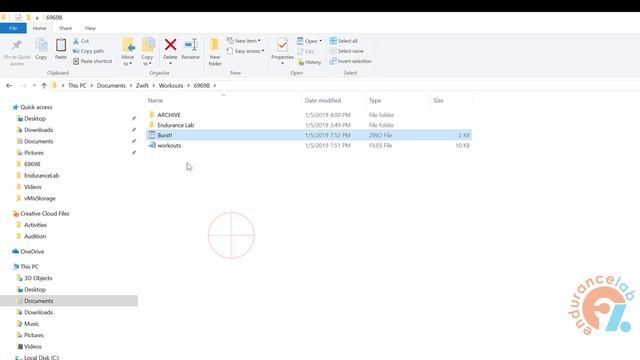Choose Copy path in Clipboard group

point(88,51)
